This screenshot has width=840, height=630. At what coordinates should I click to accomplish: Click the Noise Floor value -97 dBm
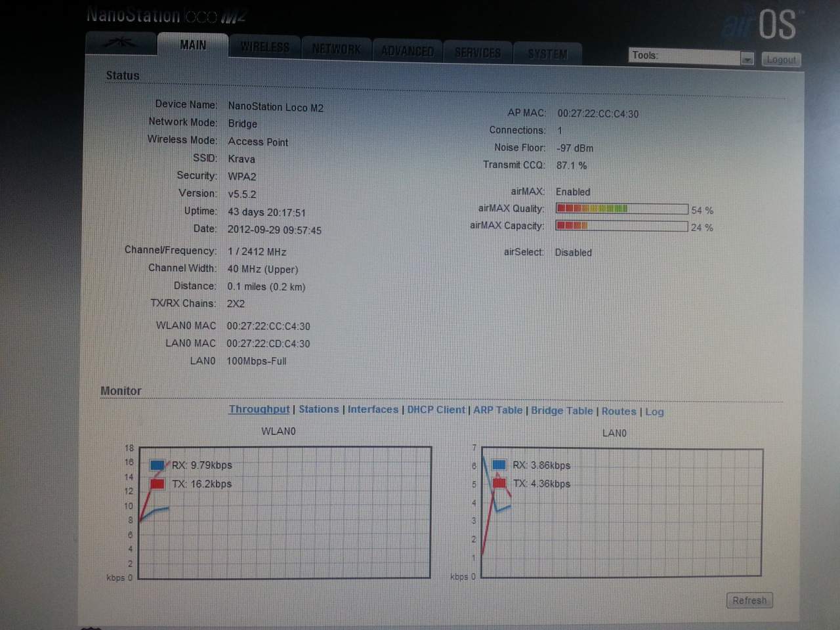pos(575,148)
